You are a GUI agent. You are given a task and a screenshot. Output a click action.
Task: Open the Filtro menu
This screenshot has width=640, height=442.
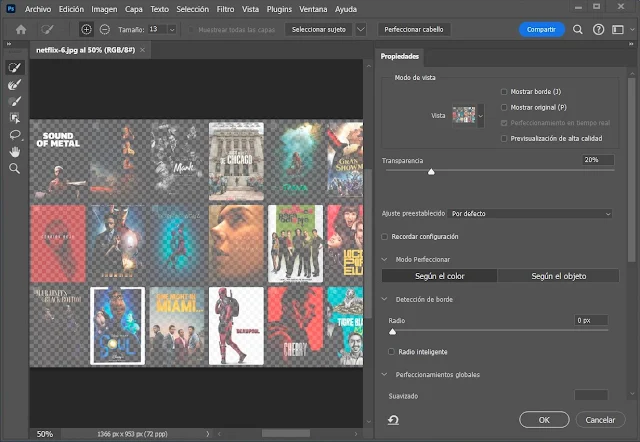225,9
